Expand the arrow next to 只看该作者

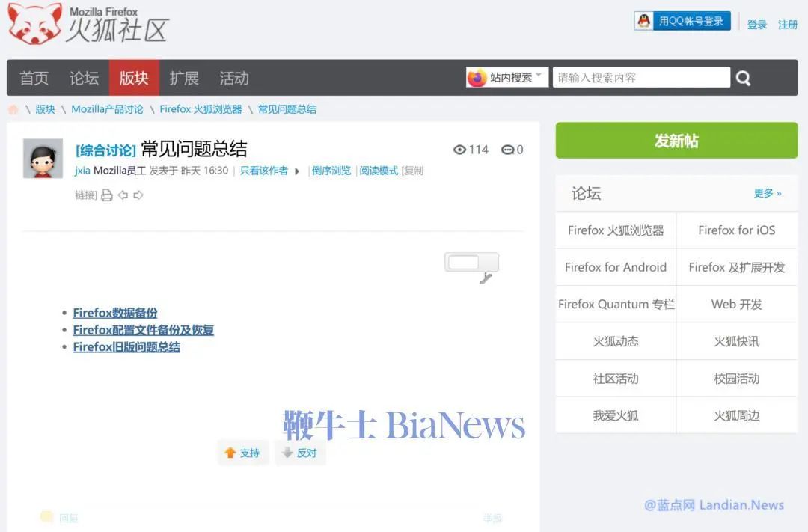coord(297,171)
